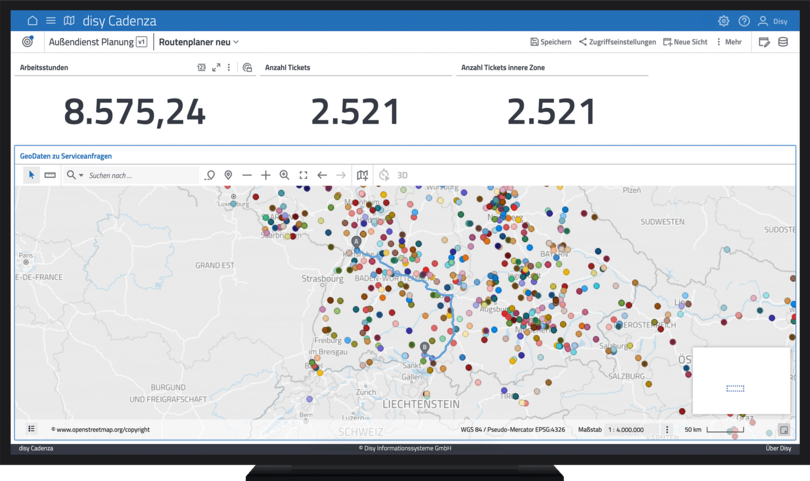Screen dimensions: 810x481
Task: Click the 8.575,24 Arbeitsstunden value
Action: tap(134, 112)
